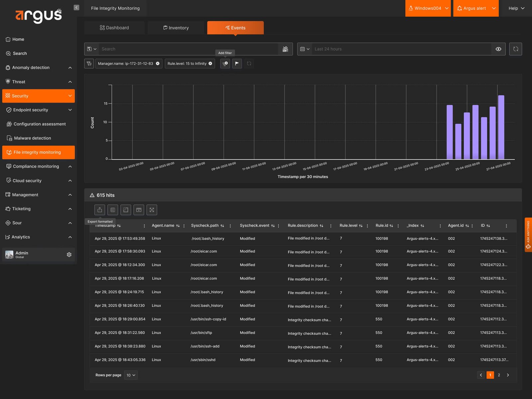This screenshot has height=399, width=532.
Task: Toggle the eye icon next to Last 24 hours
Action: click(x=498, y=49)
